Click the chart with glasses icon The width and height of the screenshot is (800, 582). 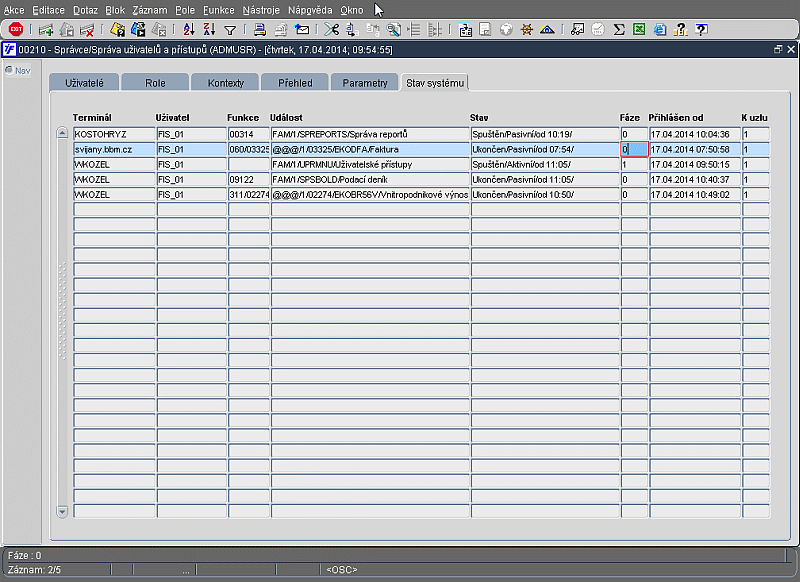[577, 30]
